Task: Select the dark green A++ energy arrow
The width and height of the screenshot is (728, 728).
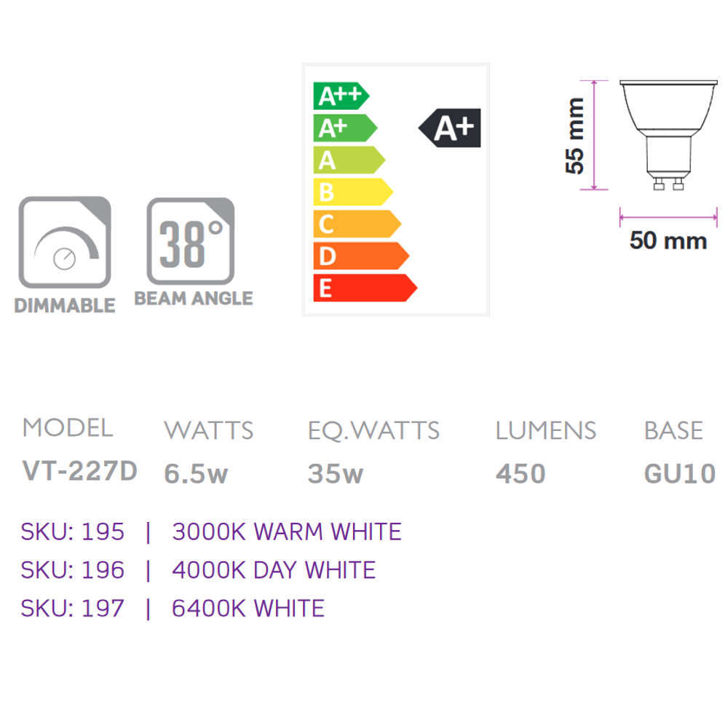Action: coord(340,96)
